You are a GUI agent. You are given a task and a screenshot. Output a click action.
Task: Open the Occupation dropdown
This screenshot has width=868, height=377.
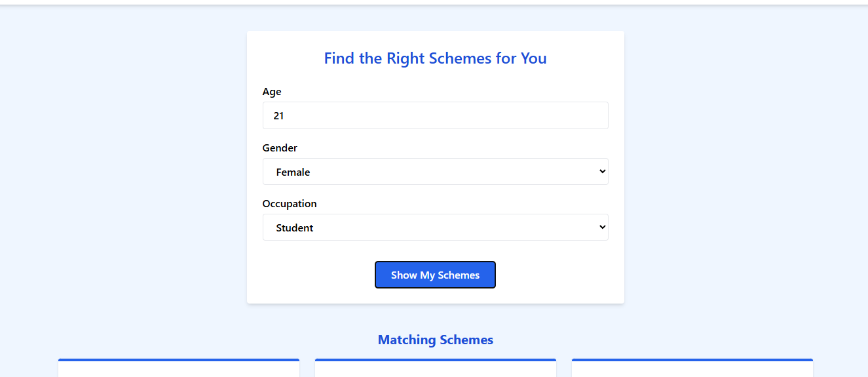coord(435,228)
